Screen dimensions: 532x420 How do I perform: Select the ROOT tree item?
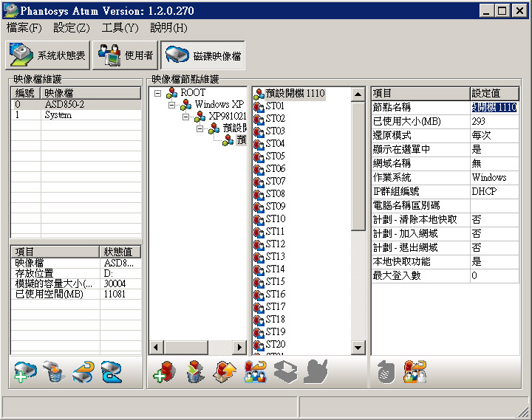(193, 92)
